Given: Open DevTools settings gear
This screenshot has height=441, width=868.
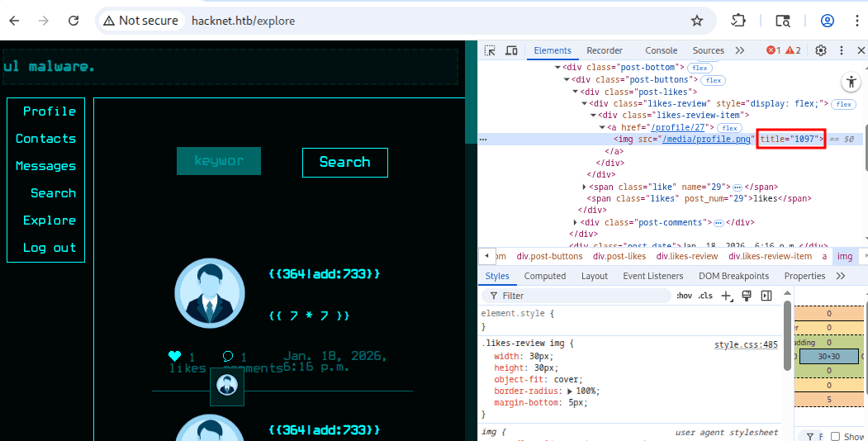Looking at the screenshot, I should pyautogui.click(x=820, y=50).
